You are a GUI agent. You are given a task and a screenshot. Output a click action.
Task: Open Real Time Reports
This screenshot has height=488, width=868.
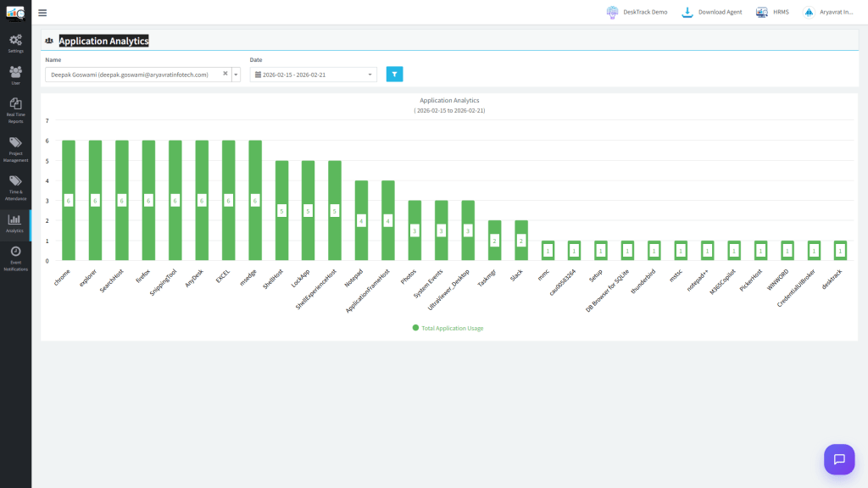pyautogui.click(x=15, y=104)
